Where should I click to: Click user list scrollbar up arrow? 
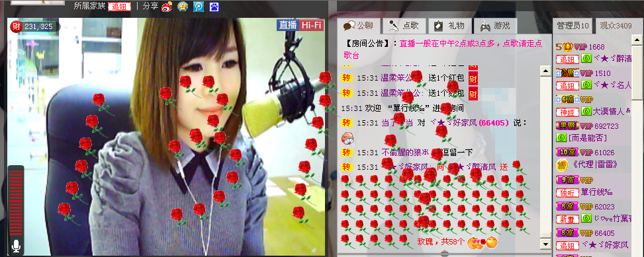point(637,40)
